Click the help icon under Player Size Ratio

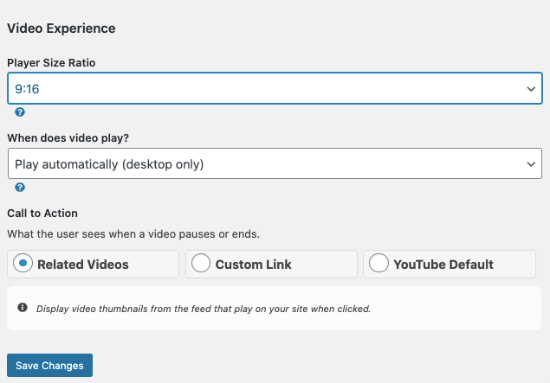(20, 112)
